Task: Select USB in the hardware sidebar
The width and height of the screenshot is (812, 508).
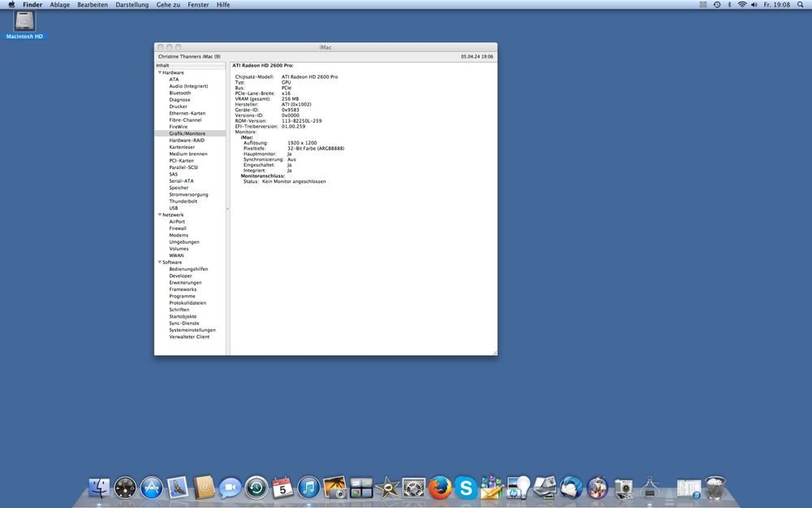Action: (174, 208)
